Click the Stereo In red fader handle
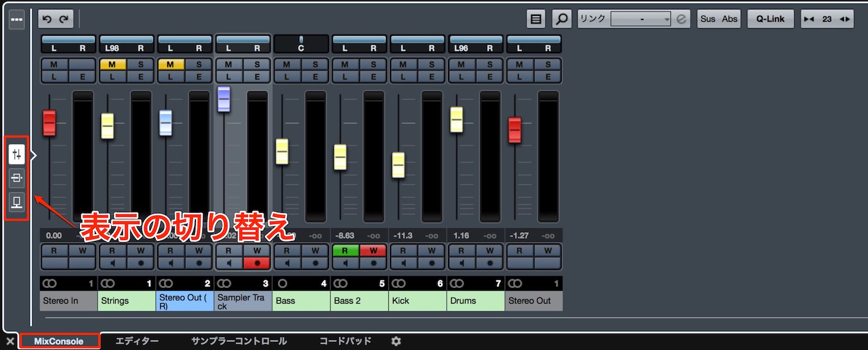Screen dimensions: 868x350 pos(49,123)
